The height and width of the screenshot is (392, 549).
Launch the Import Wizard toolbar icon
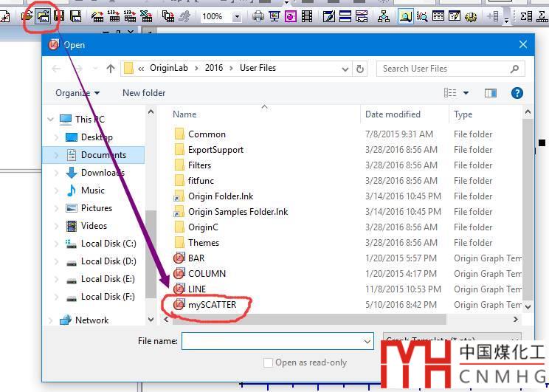tap(97, 16)
